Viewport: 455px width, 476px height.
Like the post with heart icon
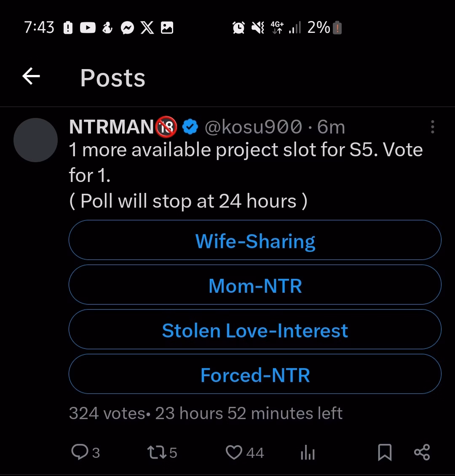(234, 452)
